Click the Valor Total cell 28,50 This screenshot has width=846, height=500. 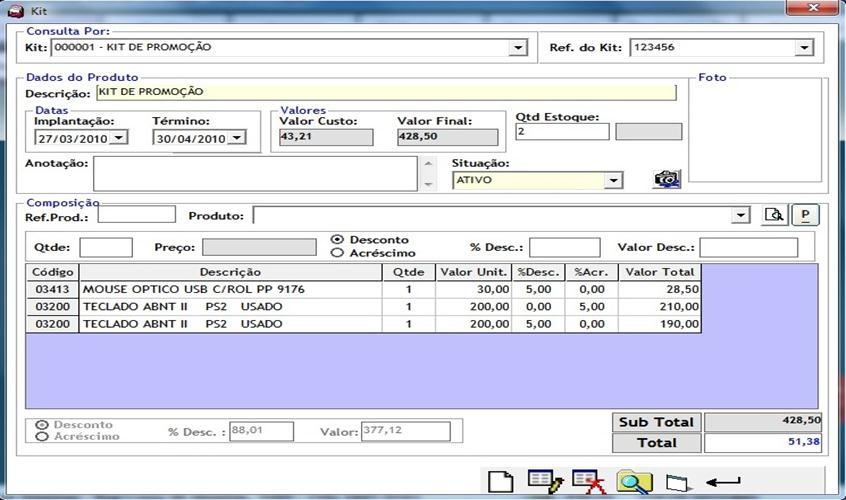(x=659, y=290)
